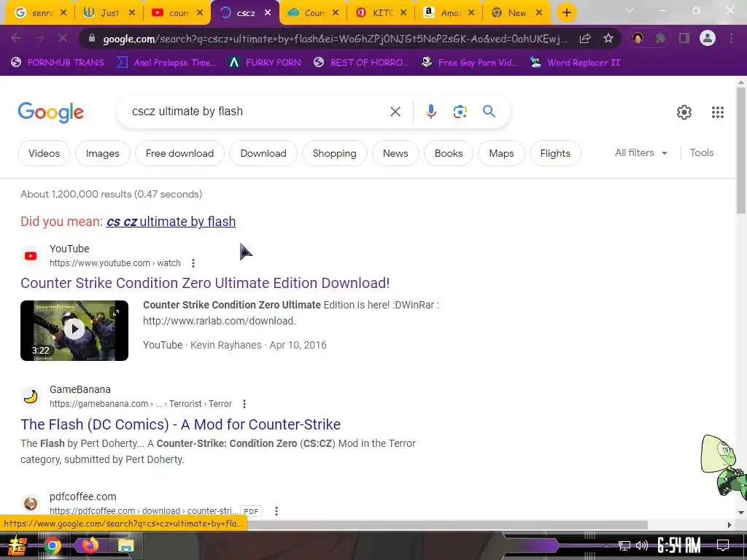Open the volume control in the system tray
The image size is (747, 560).
(642, 545)
